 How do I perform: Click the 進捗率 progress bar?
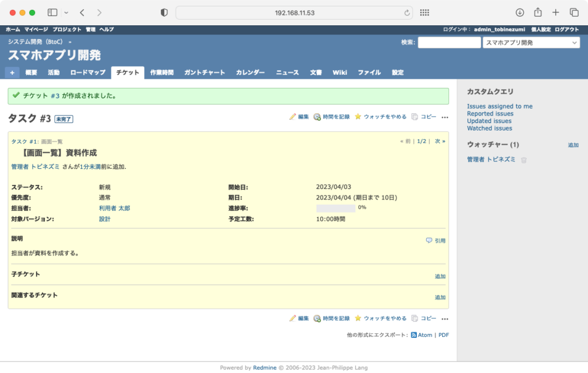coord(335,208)
